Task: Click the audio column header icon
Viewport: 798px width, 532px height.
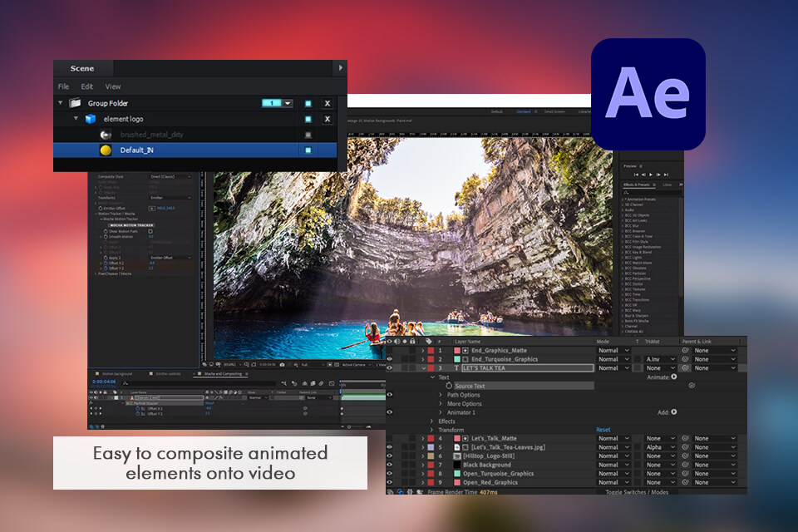Action: coord(397,342)
